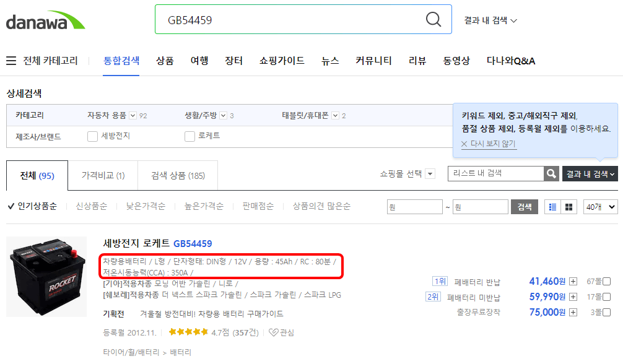Screen dimensions: 623x364
Task: Open the 쇼핑가이드 menu tab
Action: point(282,61)
